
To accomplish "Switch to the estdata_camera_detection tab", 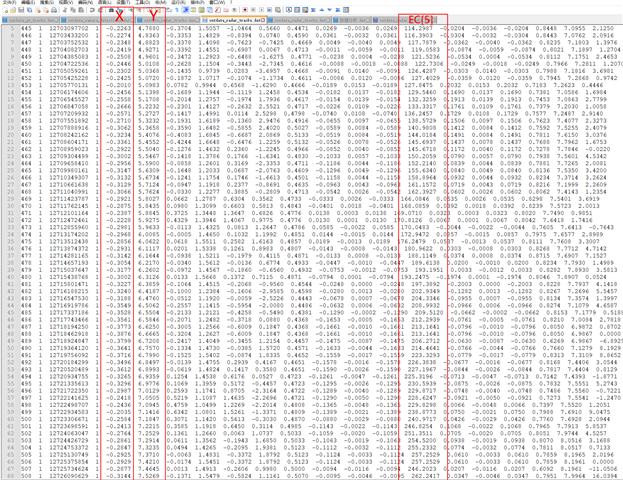I will pyautogui.click(x=98, y=20).
